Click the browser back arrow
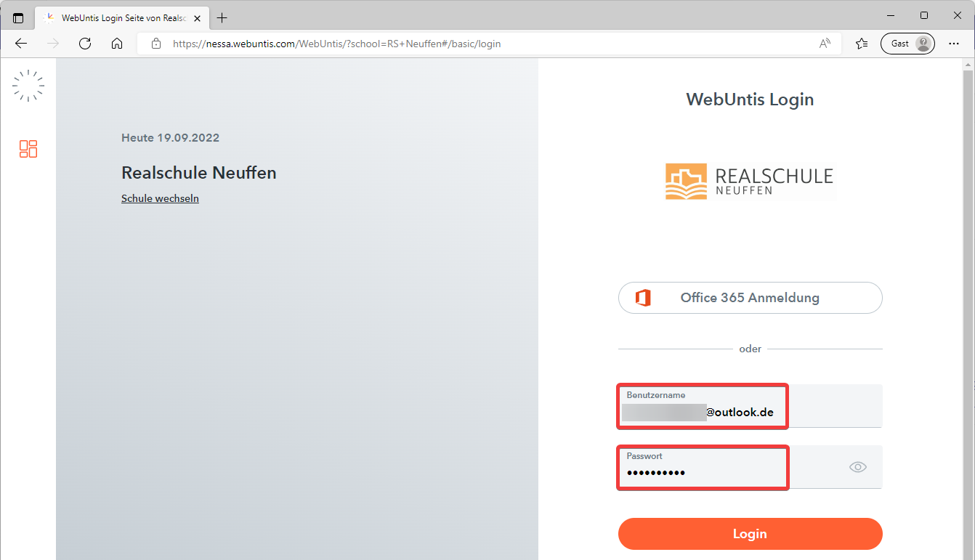The image size is (975, 560). (21, 44)
